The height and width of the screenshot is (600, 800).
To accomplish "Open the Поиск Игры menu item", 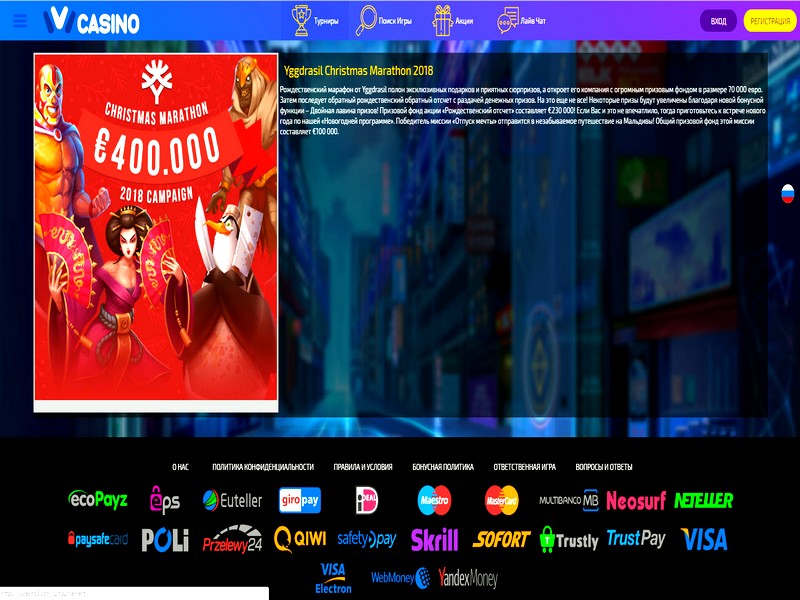I will coord(395,21).
